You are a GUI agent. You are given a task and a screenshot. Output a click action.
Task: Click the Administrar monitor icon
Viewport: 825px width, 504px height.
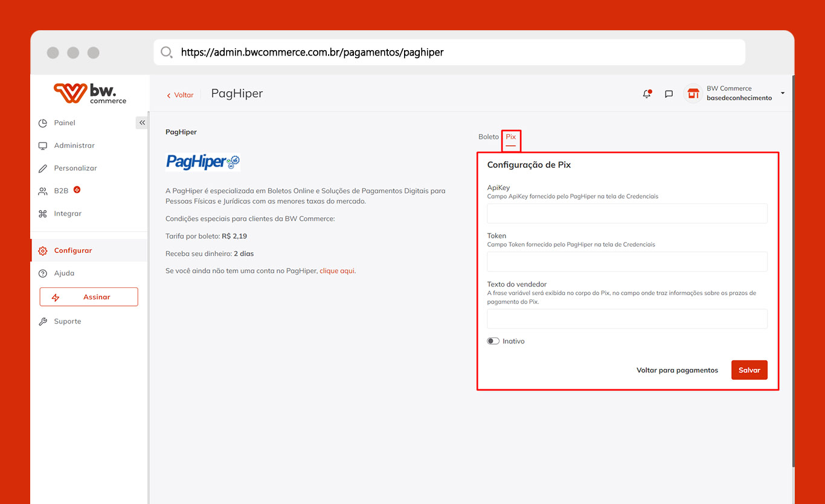[42, 146]
